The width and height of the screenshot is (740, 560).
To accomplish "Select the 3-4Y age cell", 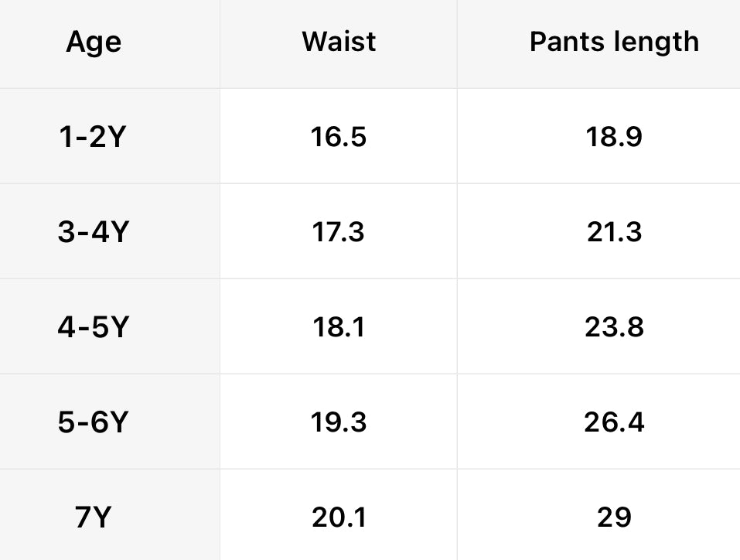I will (x=92, y=232).
